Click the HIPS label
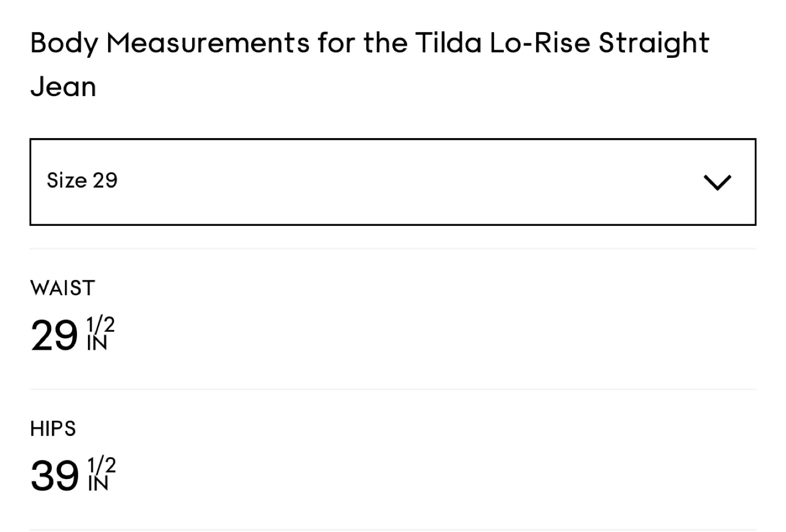 [x=53, y=429]
